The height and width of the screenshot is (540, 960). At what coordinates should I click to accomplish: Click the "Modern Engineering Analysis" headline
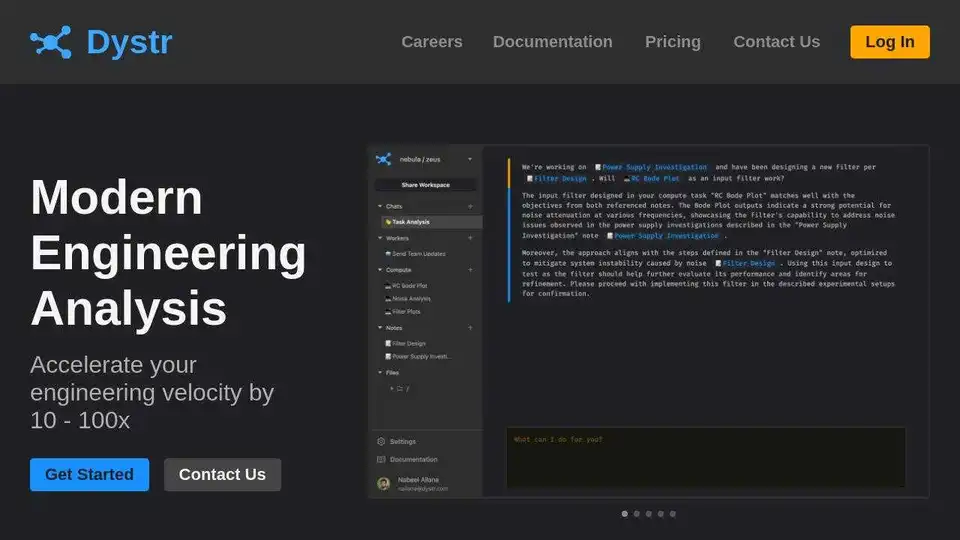(x=168, y=253)
